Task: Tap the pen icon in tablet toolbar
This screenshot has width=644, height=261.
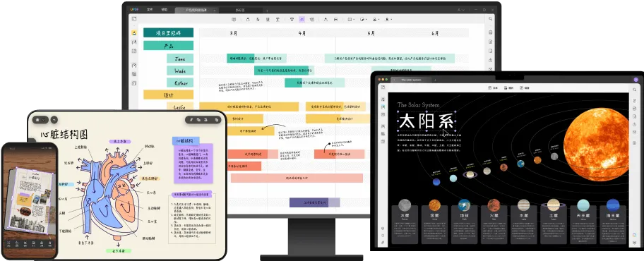Action: pos(191,120)
